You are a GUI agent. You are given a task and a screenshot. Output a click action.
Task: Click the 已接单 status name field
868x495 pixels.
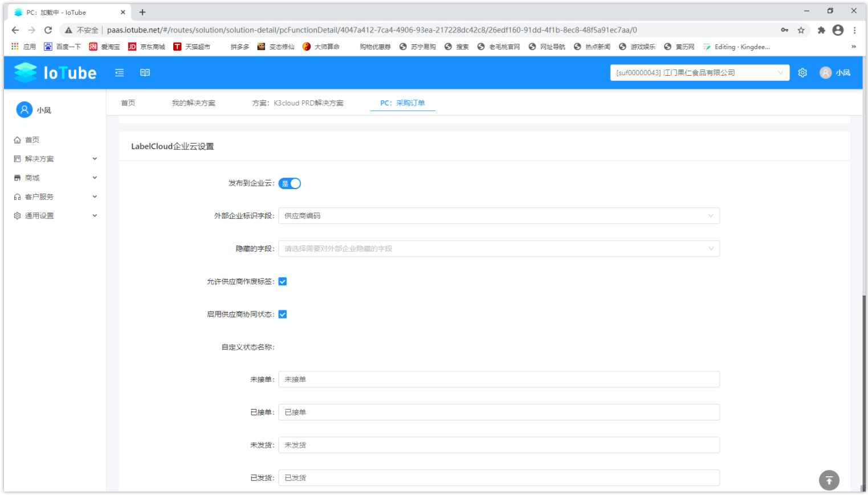point(499,412)
